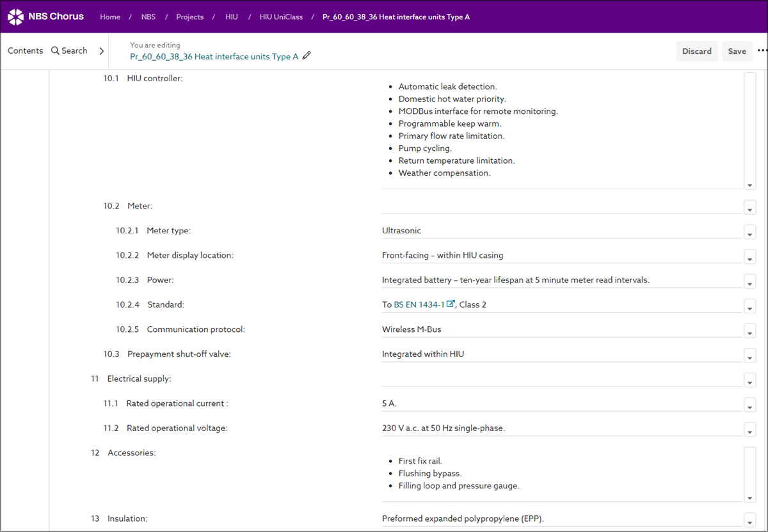
Task: Open the three-dots more options menu
Action: coord(762,51)
